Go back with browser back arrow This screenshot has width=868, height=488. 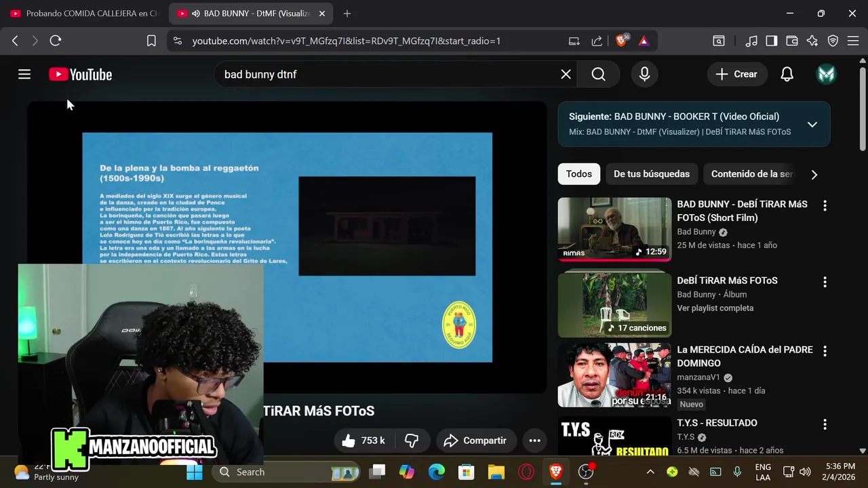15,41
